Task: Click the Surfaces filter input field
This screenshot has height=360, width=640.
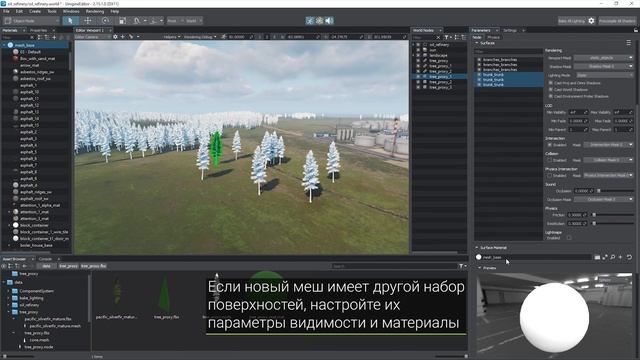Action: tap(509, 51)
